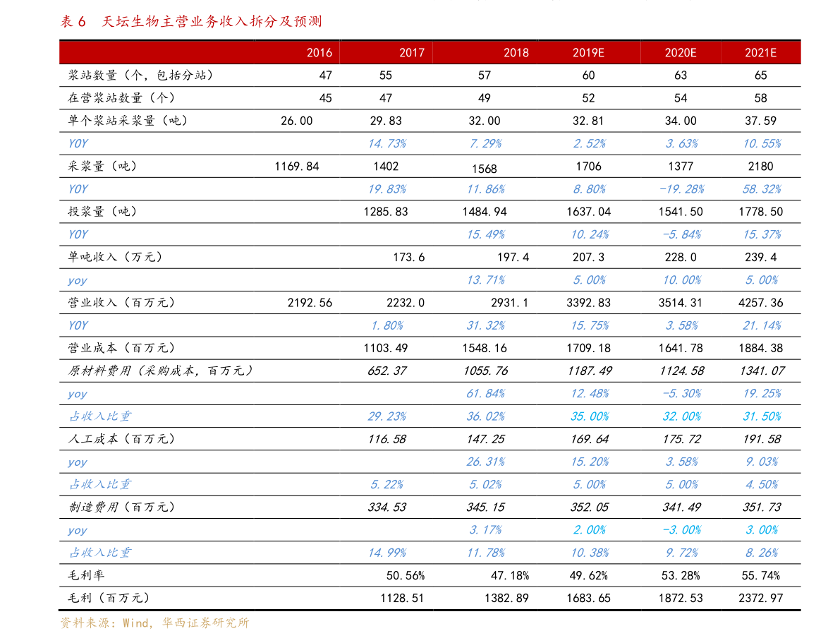The width and height of the screenshot is (840, 643).
Task: Click the row label "原材料费用（采购成本，百万元）"
Action: click(159, 371)
